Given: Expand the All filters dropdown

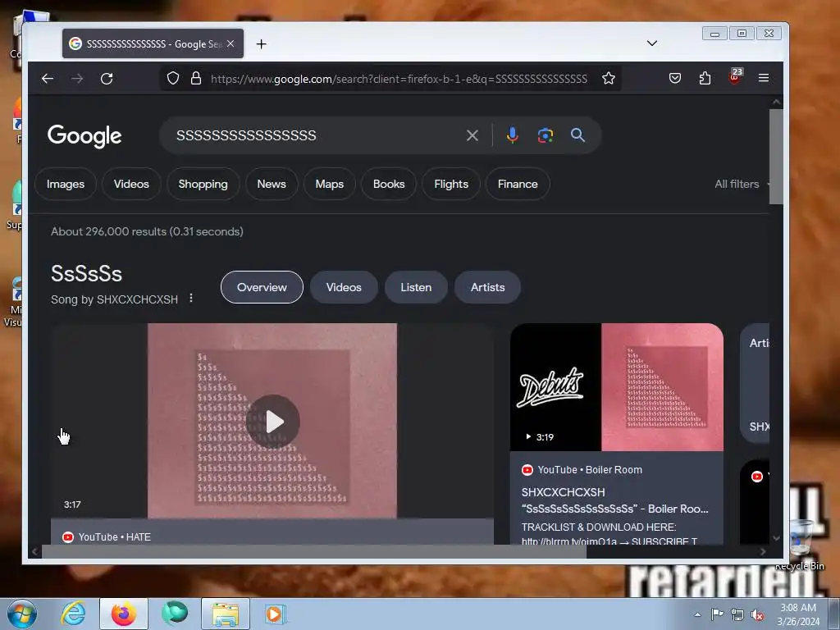Looking at the screenshot, I should click(742, 184).
